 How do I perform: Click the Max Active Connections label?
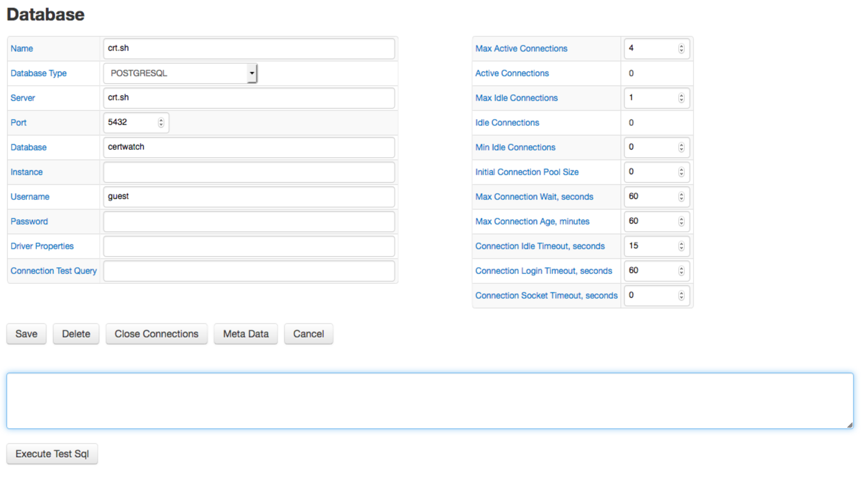[x=521, y=49]
